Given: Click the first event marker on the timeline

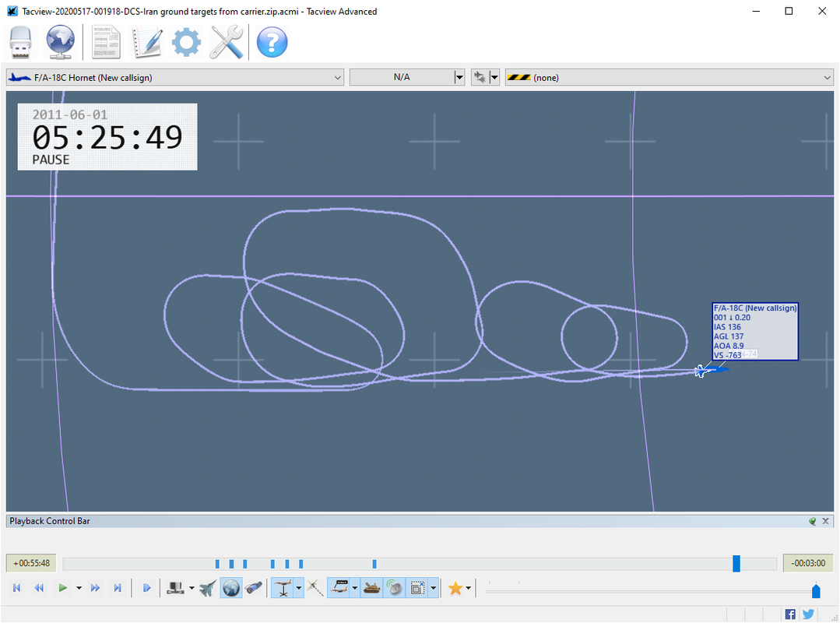Looking at the screenshot, I should [217, 564].
